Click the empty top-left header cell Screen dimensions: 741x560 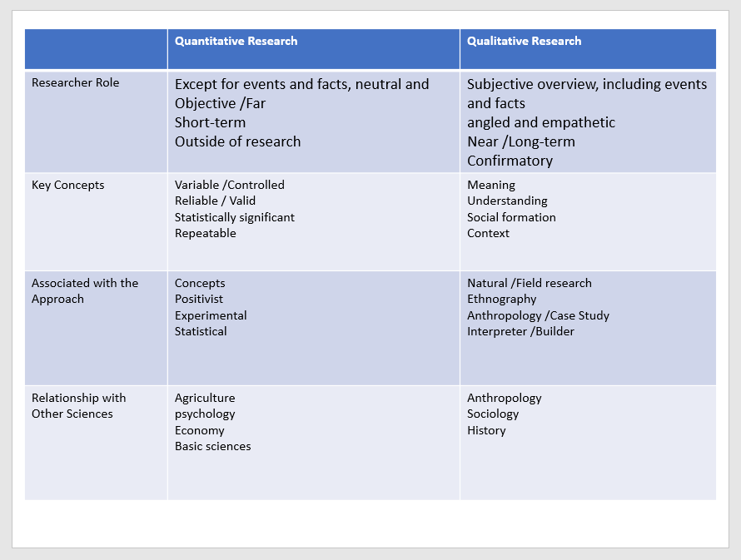pyautogui.click(x=96, y=49)
